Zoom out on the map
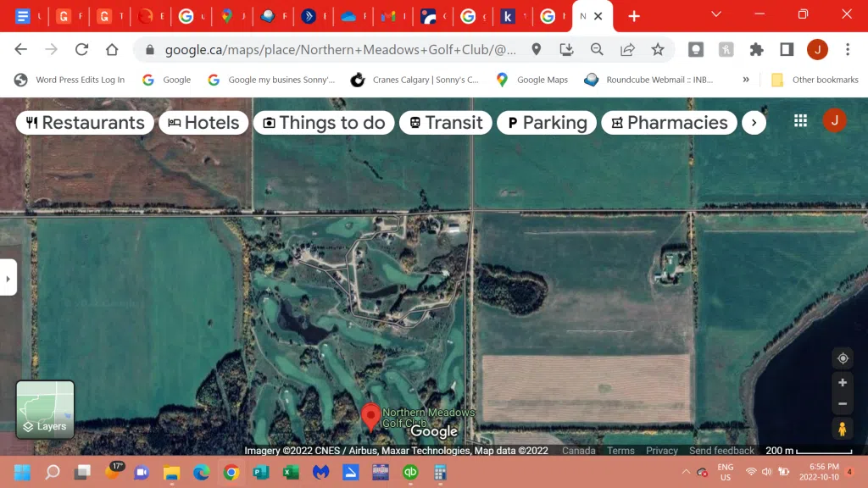This screenshot has height=488, width=868. [x=842, y=404]
